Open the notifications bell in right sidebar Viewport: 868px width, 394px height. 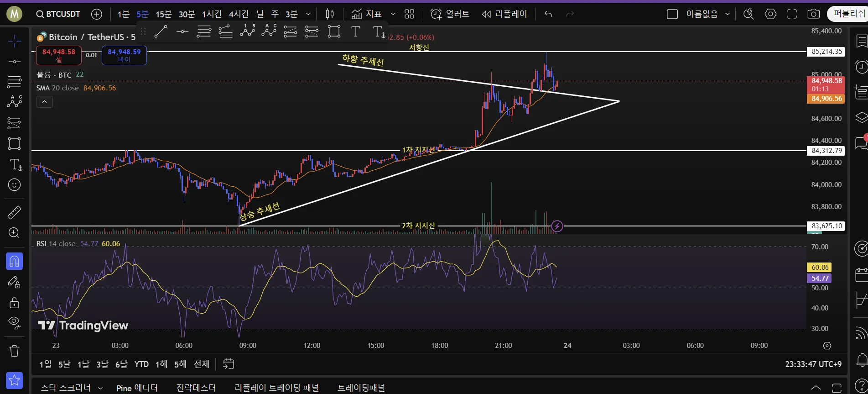click(x=861, y=360)
